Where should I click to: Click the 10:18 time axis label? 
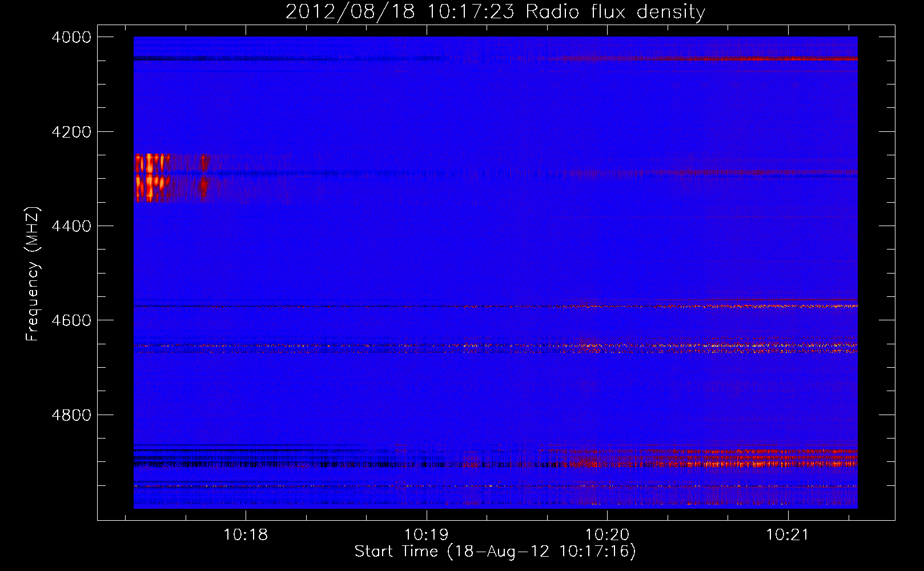click(246, 534)
